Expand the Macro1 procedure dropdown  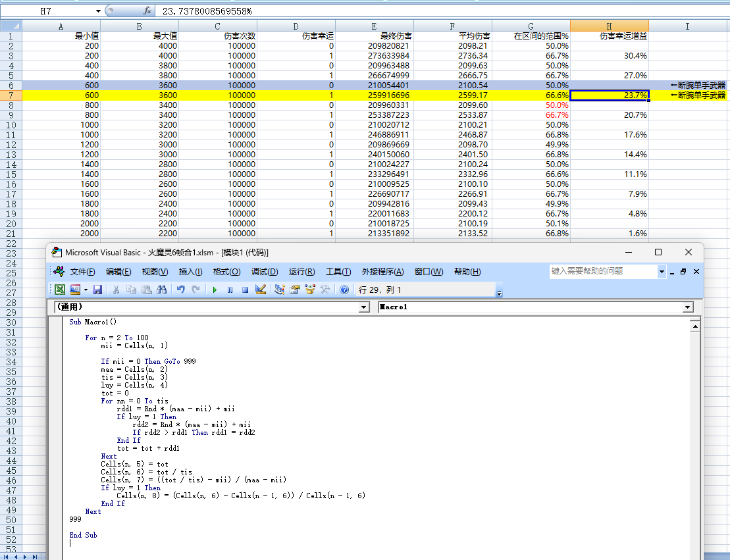pos(688,307)
